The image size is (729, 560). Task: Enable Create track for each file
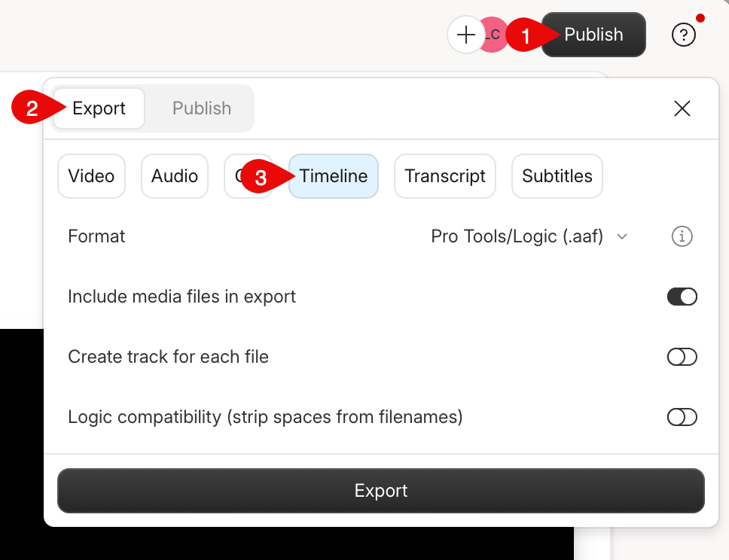click(x=682, y=356)
